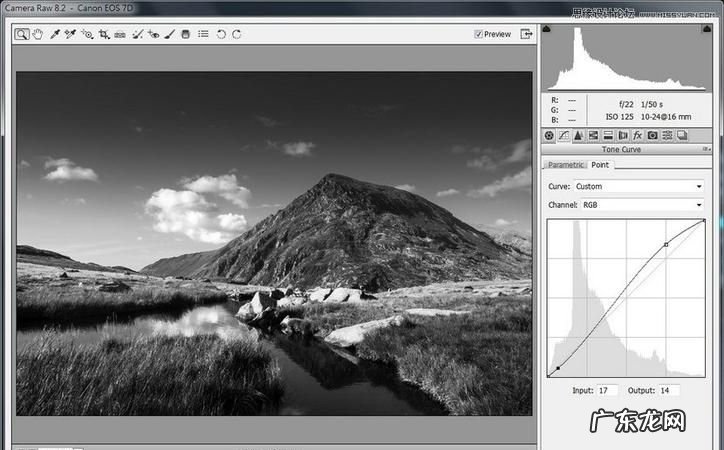
Task: Click the Output value field
Action: pos(668,390)
